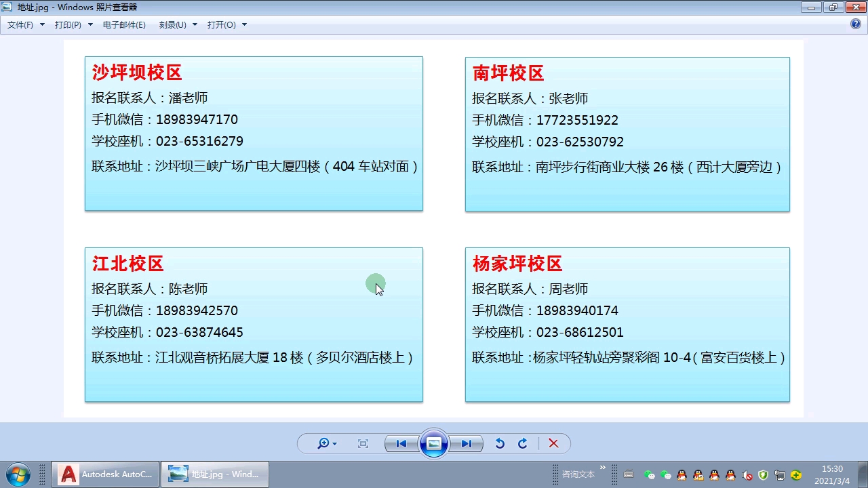This screenshot has width=868, height=488.
Task: Open the help question mark icon
Action: tap(856, 24)
